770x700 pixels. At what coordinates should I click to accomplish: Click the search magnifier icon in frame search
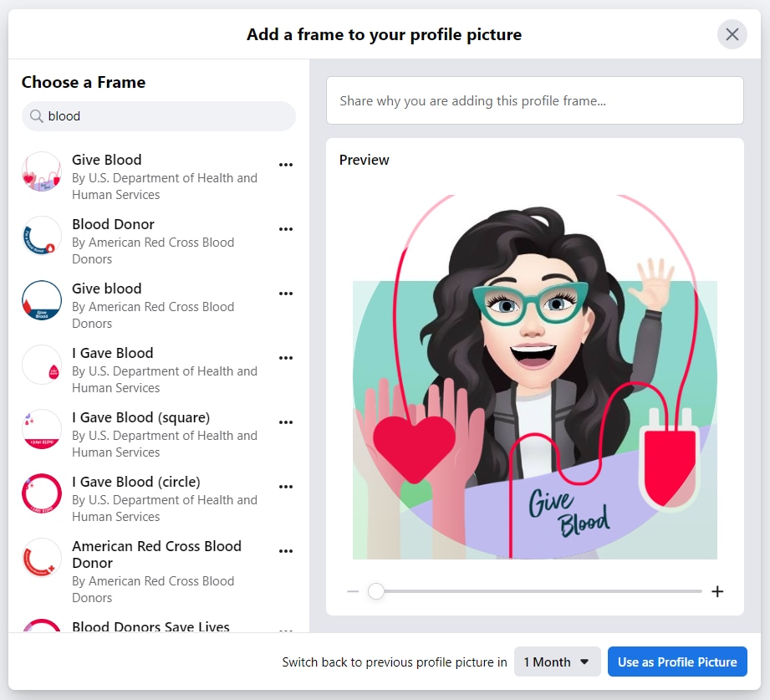pyautogui.click(x=36, y=116)
